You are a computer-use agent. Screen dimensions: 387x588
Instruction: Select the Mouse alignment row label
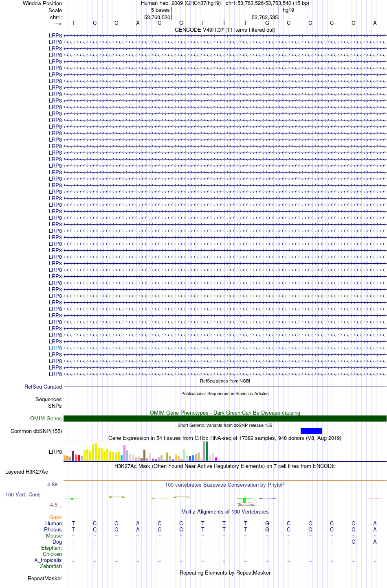[54, 536]
